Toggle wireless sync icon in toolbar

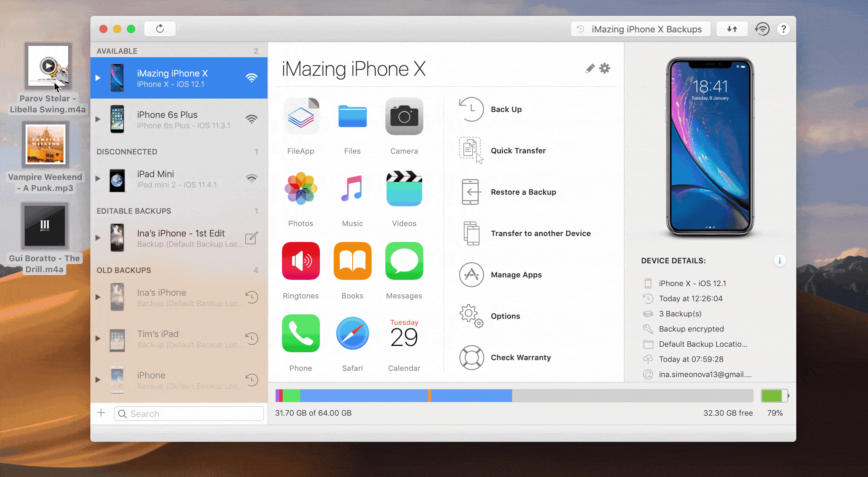click(762, 28)
